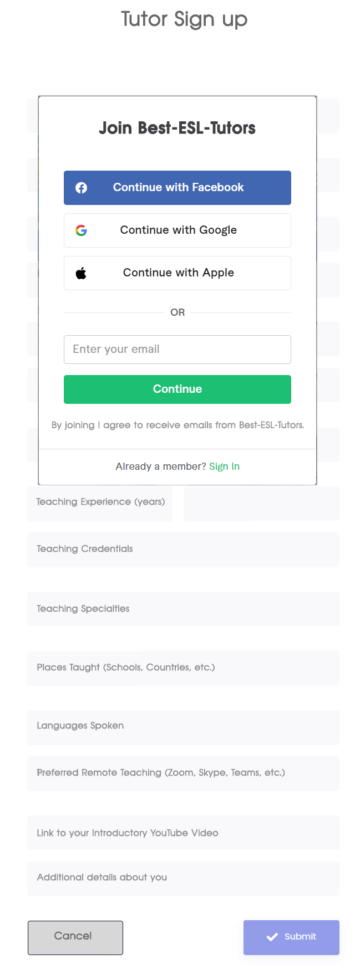Select the Teaching Specialties field
The width and height of the screenshot is (355, 980).
(x=183, y=608)
